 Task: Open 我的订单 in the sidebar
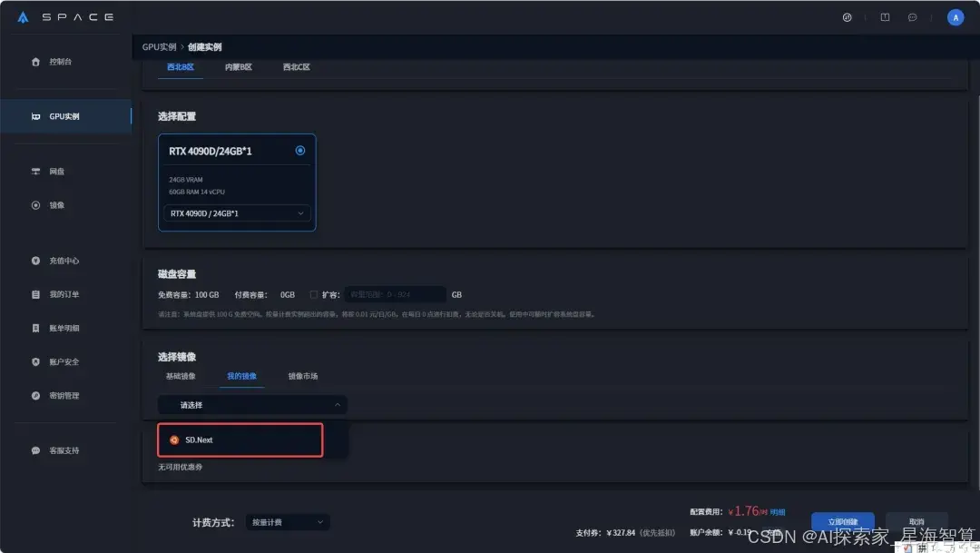64,294
